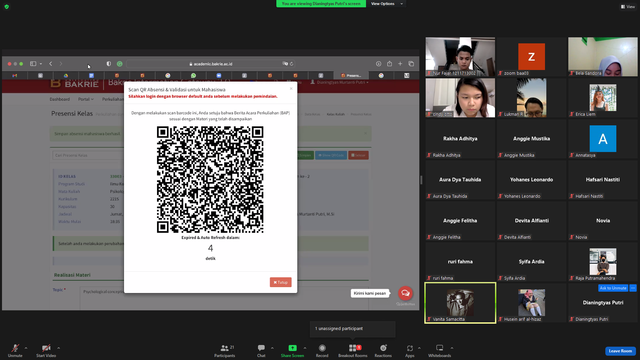Close the QR Absensi modal with X
The image size is (640, 360).
click(x=291, y=89)
